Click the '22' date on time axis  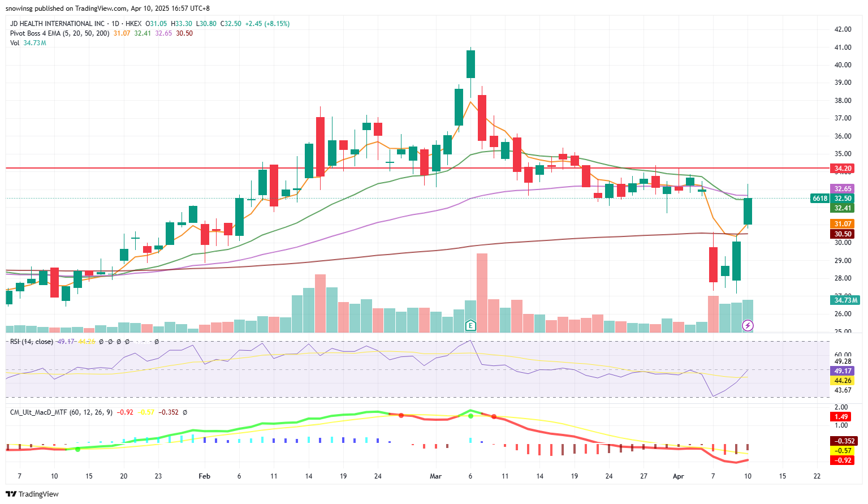coord(817,476)
